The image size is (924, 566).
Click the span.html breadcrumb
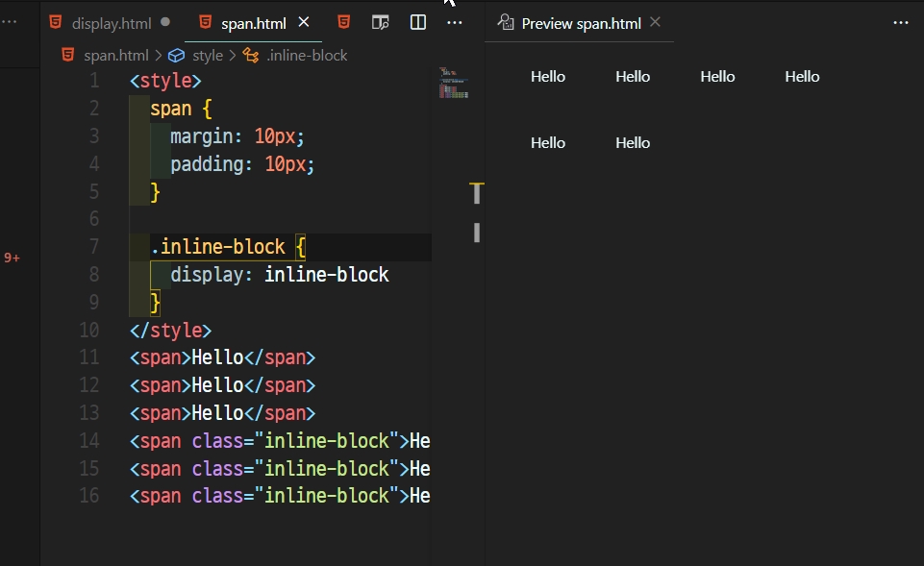116,56
